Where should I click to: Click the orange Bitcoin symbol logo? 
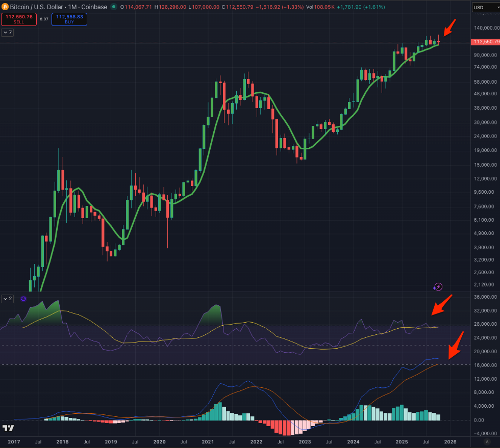tap(5, 7)
